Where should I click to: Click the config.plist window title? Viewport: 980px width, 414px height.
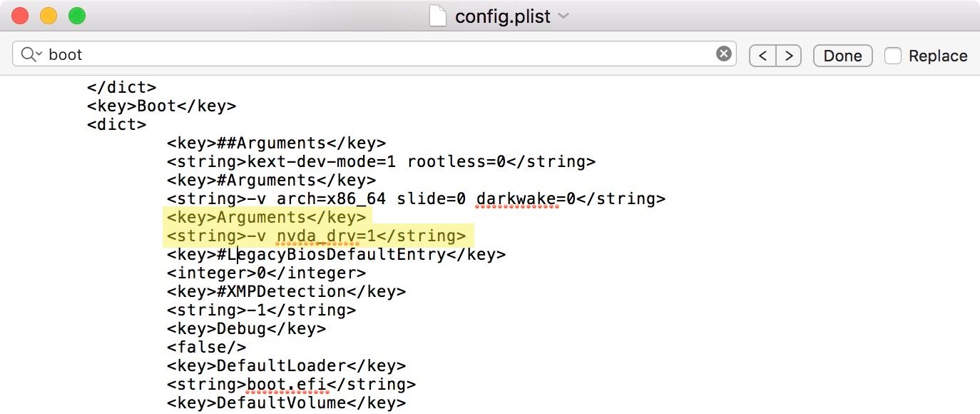pyautogui.click(x=503, y=16)
